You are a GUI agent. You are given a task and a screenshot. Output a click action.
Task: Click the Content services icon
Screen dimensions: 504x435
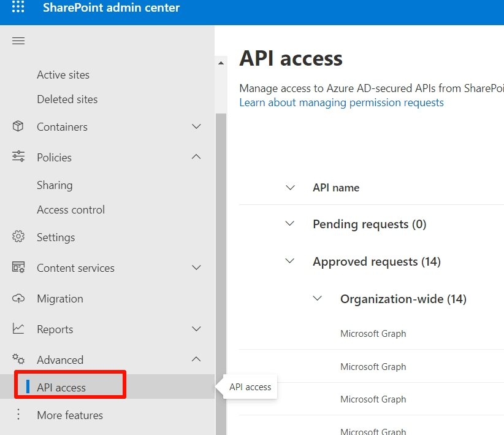[18, 267]
